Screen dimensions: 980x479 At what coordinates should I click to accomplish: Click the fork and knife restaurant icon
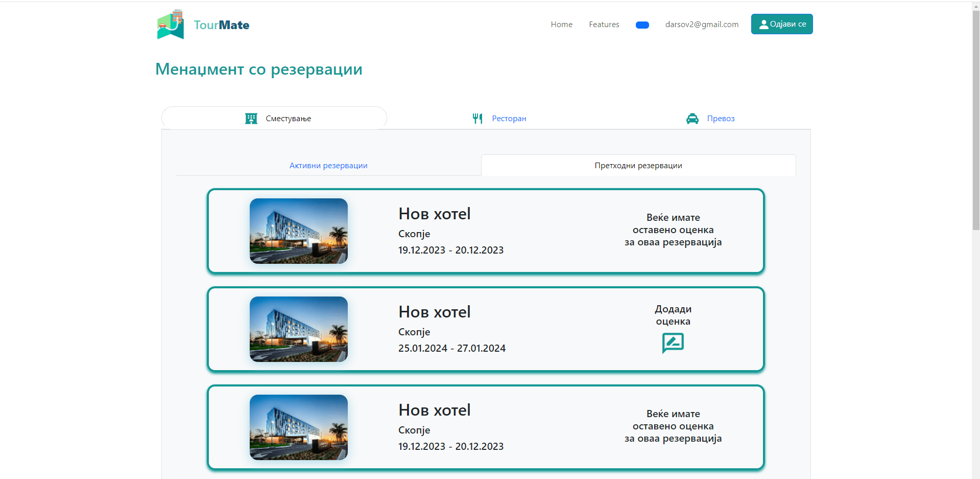click(477, 119)
